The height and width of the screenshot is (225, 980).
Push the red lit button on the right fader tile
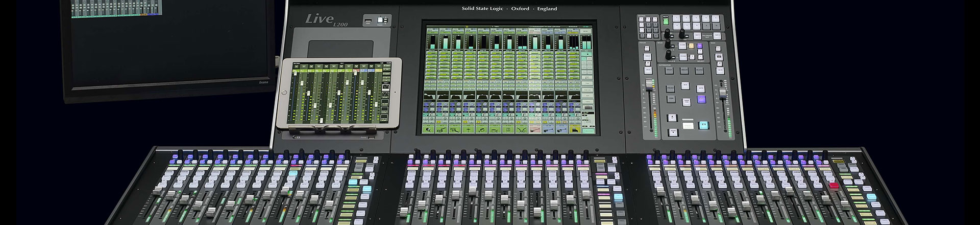[834, 186]
